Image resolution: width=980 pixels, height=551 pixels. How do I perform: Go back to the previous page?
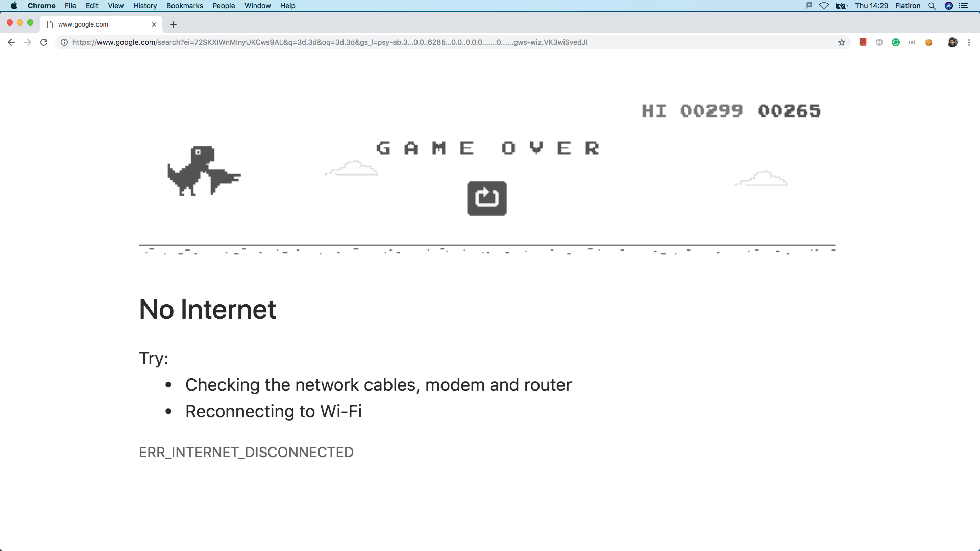point(11,42)
